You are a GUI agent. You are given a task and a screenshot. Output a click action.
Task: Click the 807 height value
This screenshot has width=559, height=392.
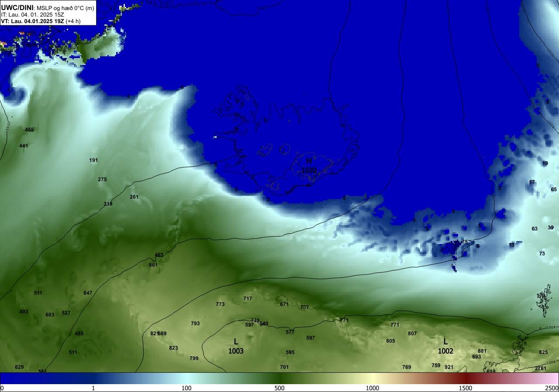click(x=412, y=334)
